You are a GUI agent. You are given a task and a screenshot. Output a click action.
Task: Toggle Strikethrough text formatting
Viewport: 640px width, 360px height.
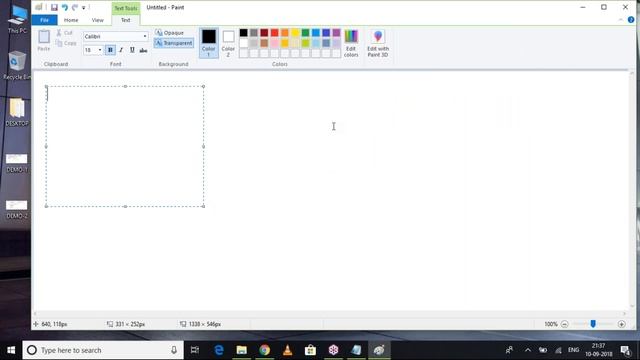143,50
